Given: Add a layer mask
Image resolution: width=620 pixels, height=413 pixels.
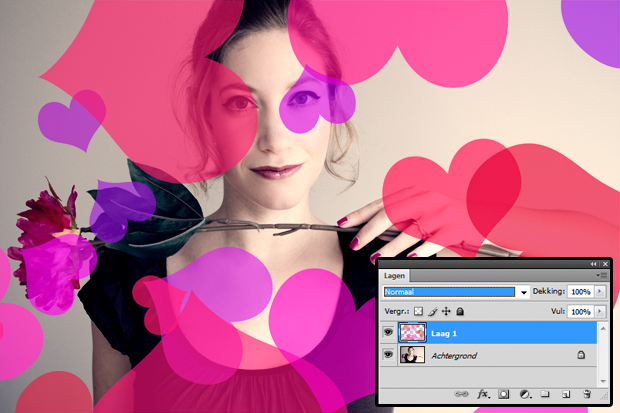Looking at the screenshot, I should (x=503, y=394).
